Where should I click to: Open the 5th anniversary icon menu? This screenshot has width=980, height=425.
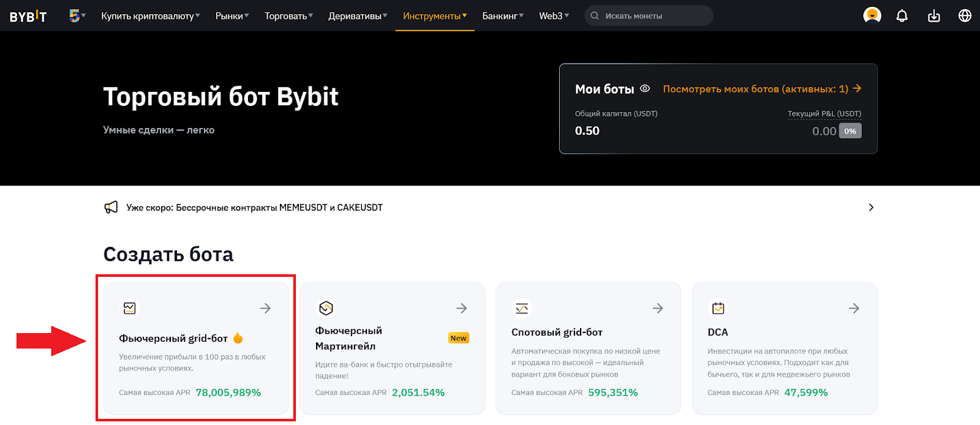tap(77, 16)
